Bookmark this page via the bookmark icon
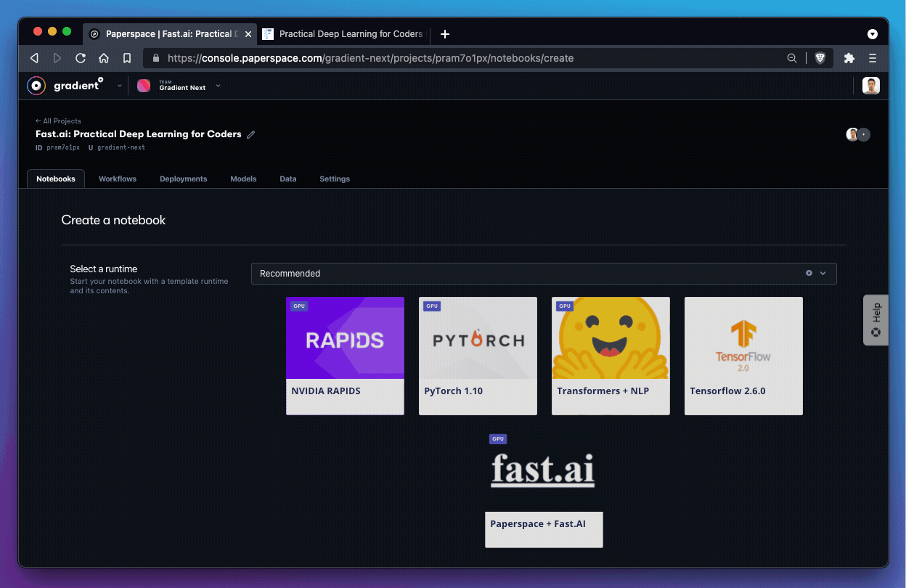This screenshot has height=588, width=906. click(x=127, y=58)
